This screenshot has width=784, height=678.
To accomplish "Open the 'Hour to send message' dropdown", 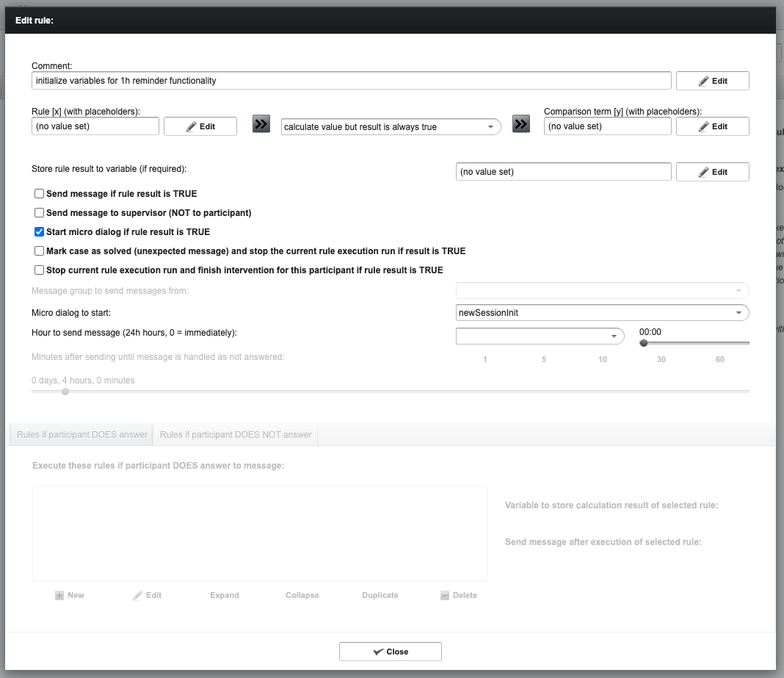I will [540, 336].
